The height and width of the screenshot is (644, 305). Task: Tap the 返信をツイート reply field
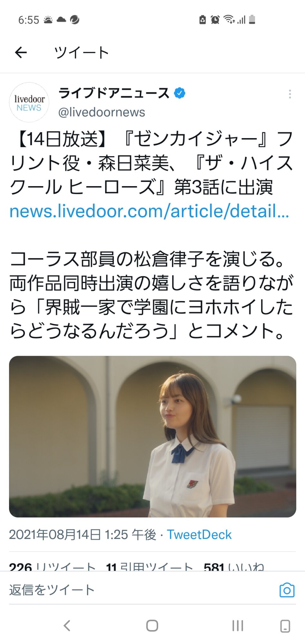click(142, 590)
